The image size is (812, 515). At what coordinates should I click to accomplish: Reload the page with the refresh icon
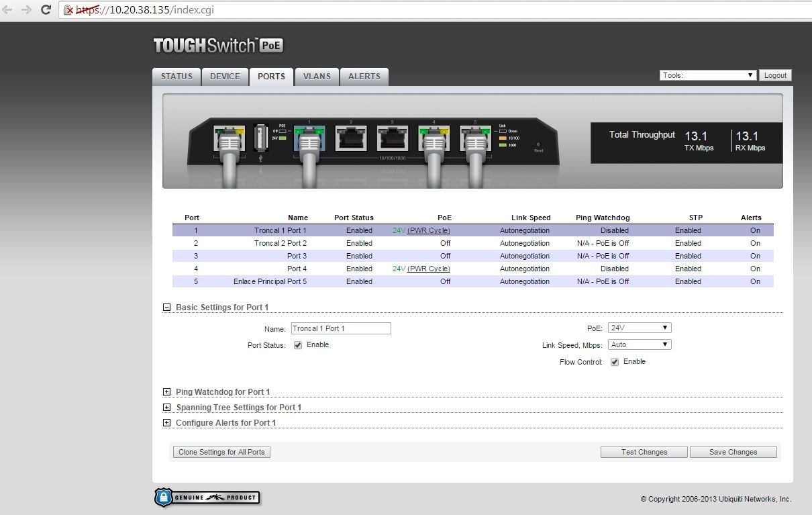pyautogui.click(x=46, y=10)
